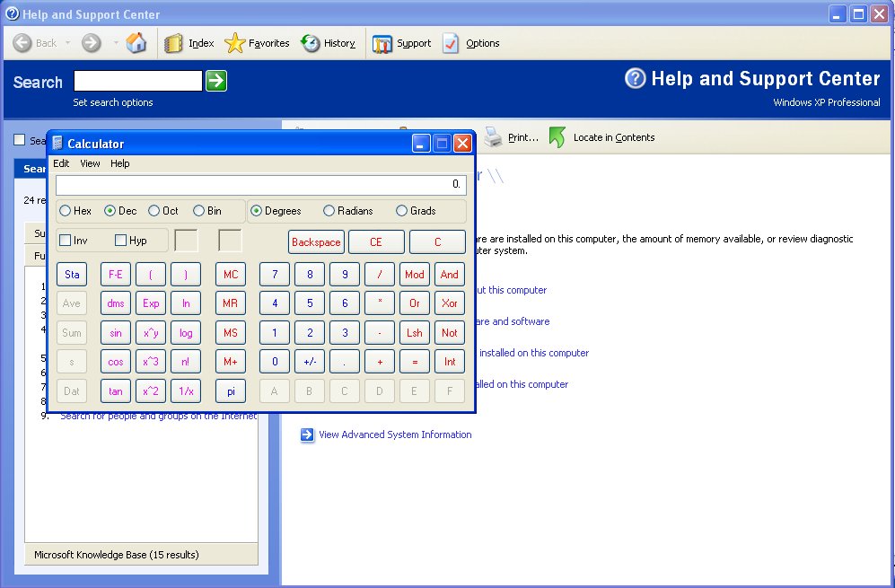
Task: Expand Microsoft Knowledge Base (15 results)
Action: [141, 554]
